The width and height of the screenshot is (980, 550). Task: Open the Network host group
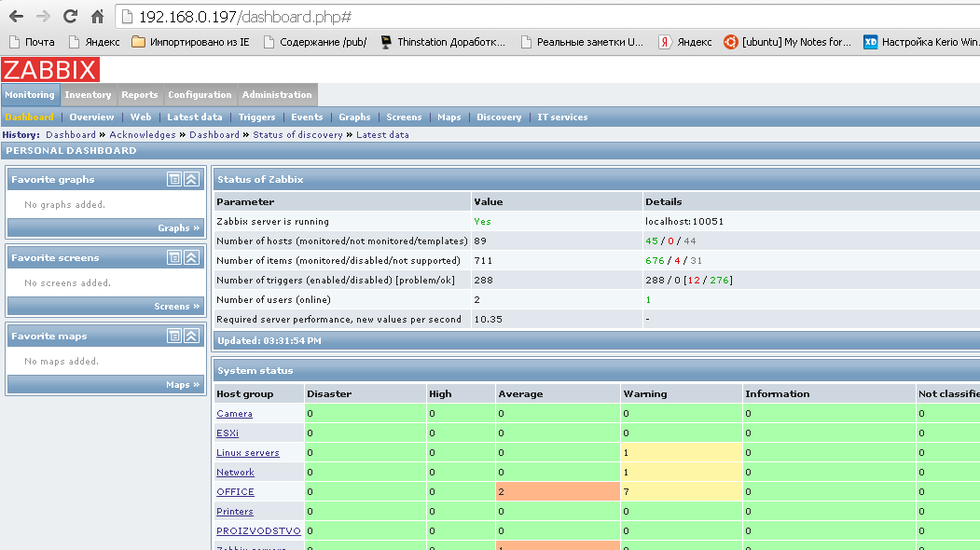click(235, 473)
